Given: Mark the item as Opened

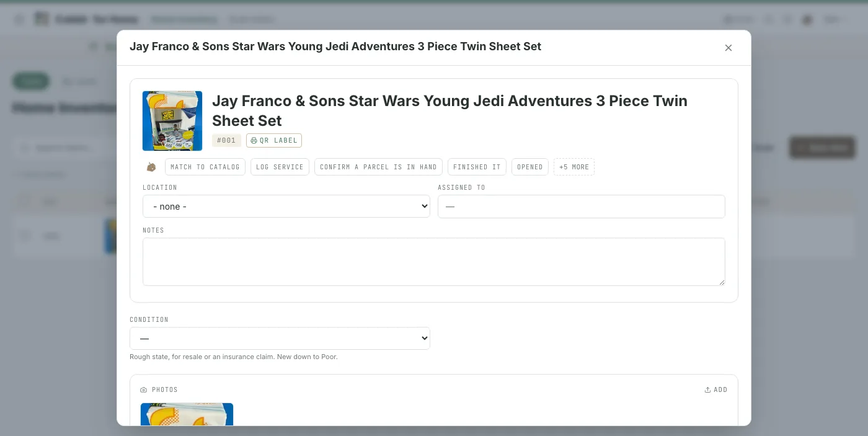Looking at the screenshot, I should coord(530,167).
